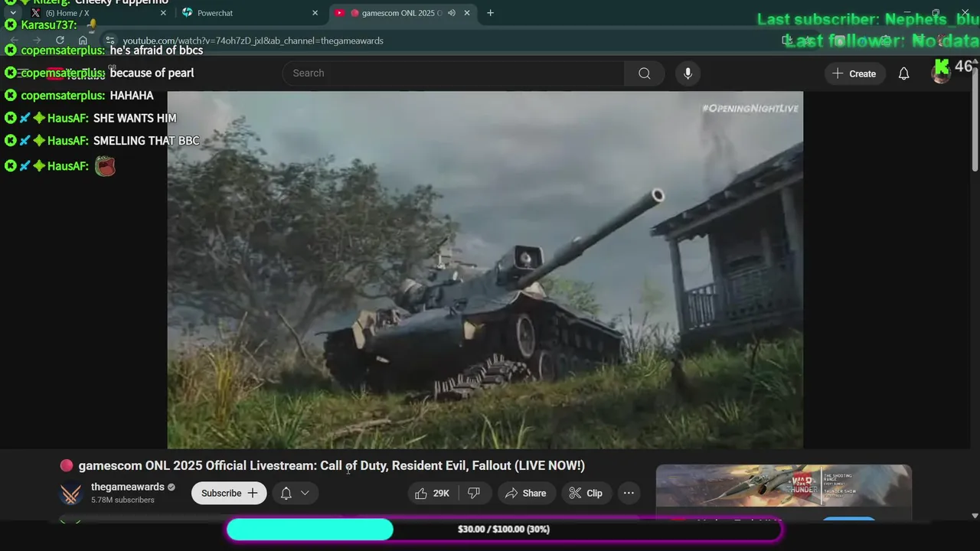Image resolution: width=980 pixels, height=551 pixels.
Task: Open thegameawards channel name link
Action: [128, 487]
